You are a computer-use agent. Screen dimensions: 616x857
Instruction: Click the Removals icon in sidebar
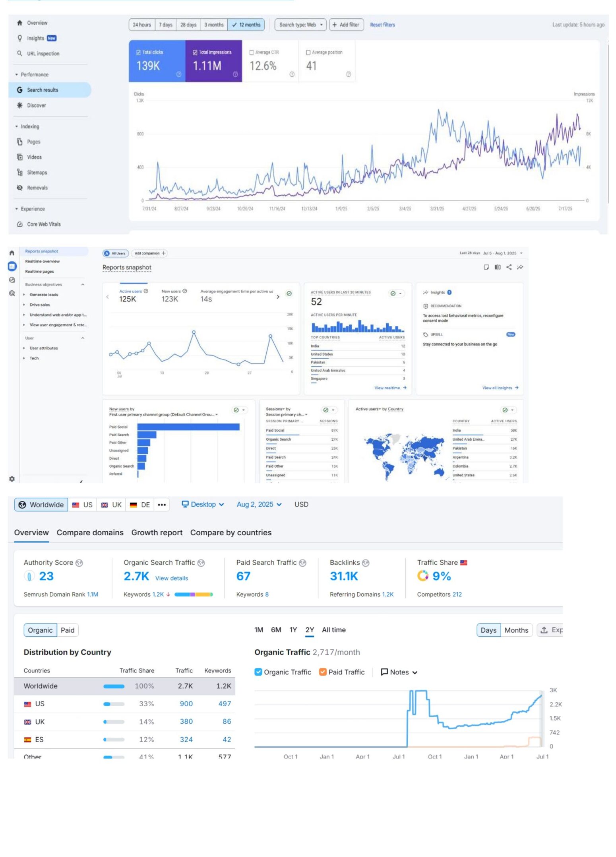click(x=19, y=188)
